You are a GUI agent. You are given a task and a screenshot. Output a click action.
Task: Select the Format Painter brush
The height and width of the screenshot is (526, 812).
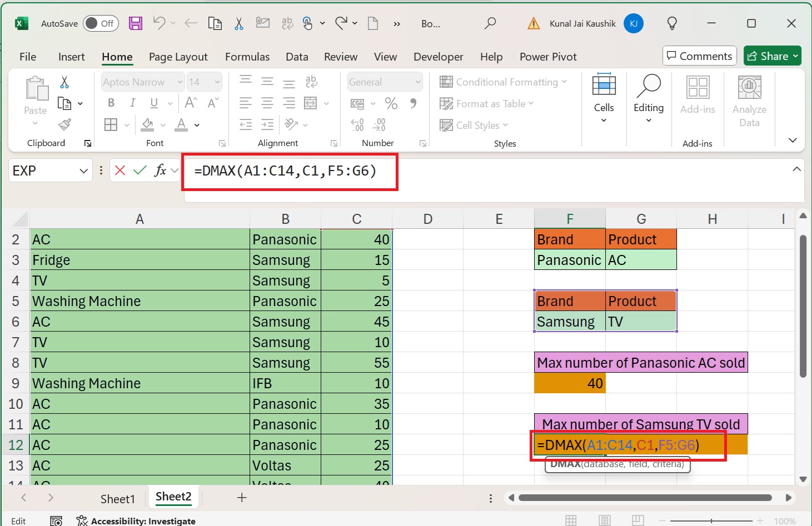(x=65, y=124)
